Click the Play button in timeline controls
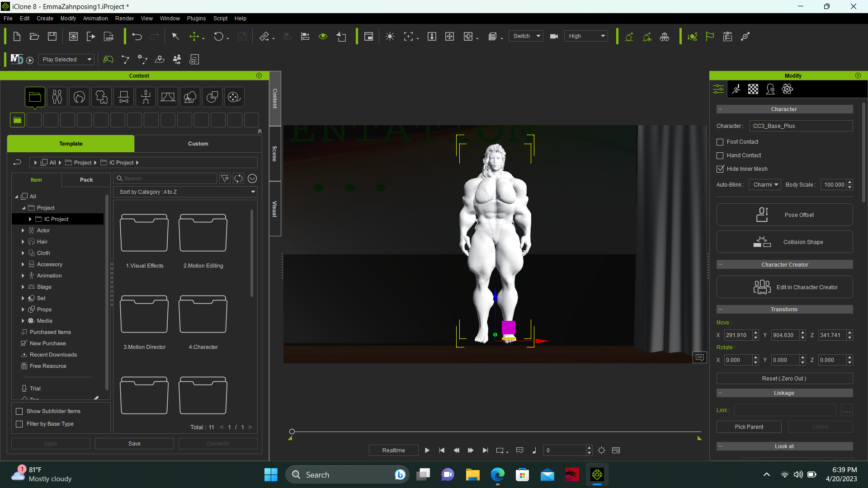868x488 pixels. (427, 450)
